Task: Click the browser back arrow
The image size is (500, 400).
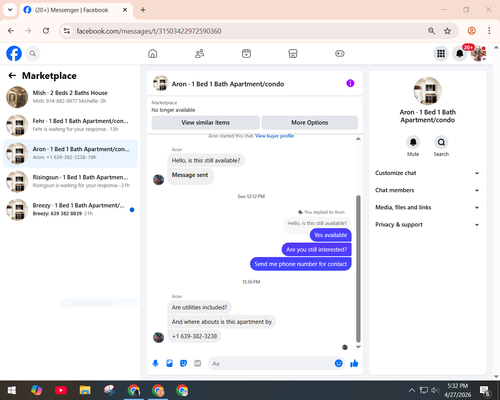Action: click(11, 31)
